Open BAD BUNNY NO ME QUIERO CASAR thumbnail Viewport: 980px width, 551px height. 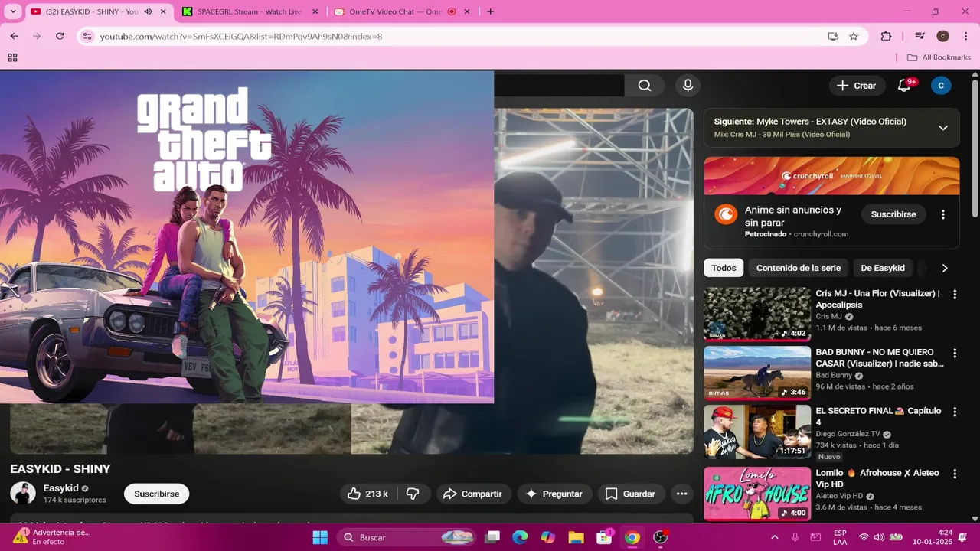tap(757, 373)
